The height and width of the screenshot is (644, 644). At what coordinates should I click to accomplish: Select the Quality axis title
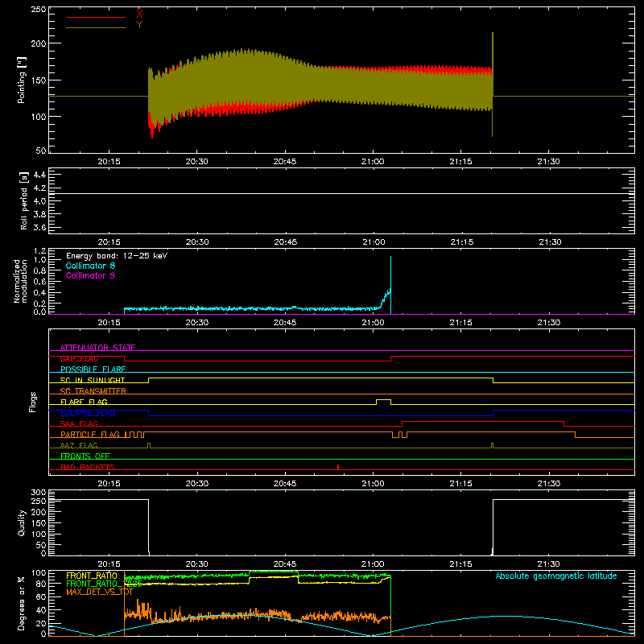[22, 522]
